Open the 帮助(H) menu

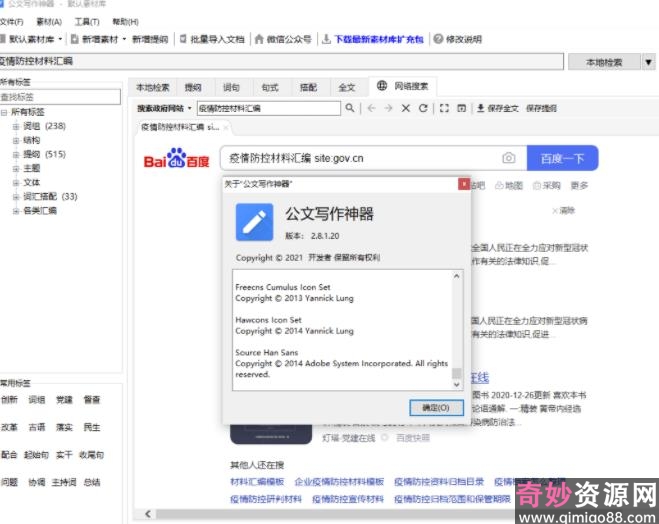point(125,21)
